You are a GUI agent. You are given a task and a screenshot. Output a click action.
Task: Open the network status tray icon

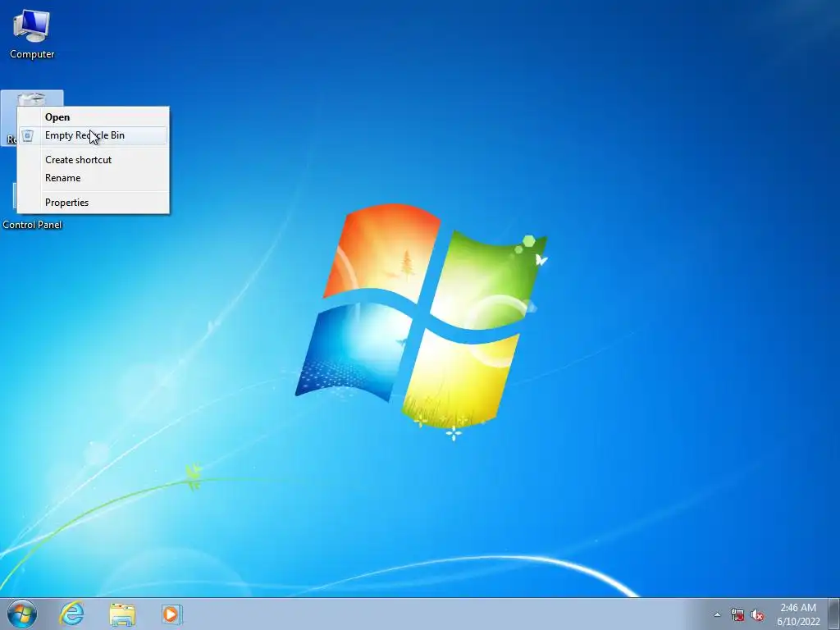[737, 614]
